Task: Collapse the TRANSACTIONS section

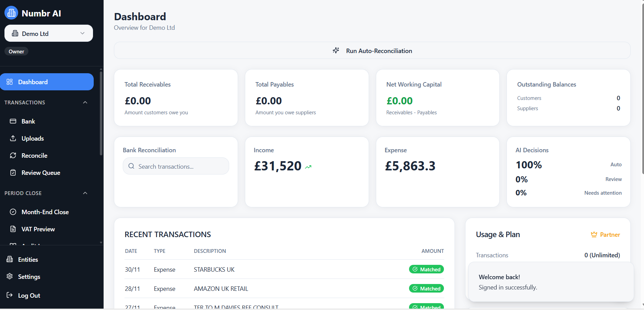Action: click(85, 102)
